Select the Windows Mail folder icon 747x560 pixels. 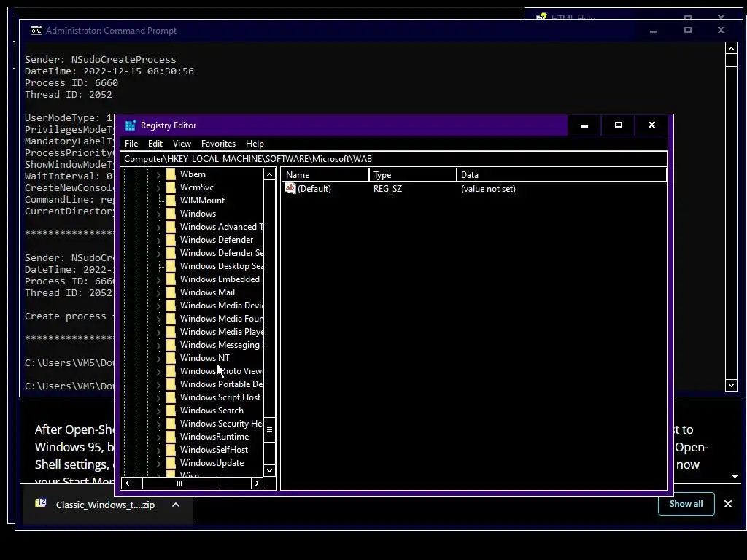click(171, 292)
